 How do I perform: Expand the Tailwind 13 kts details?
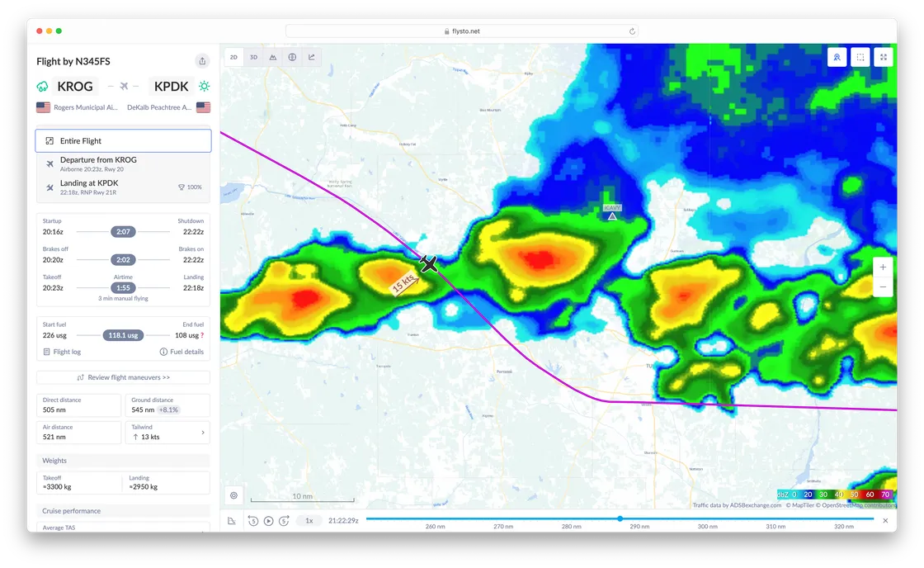[167, 433]
